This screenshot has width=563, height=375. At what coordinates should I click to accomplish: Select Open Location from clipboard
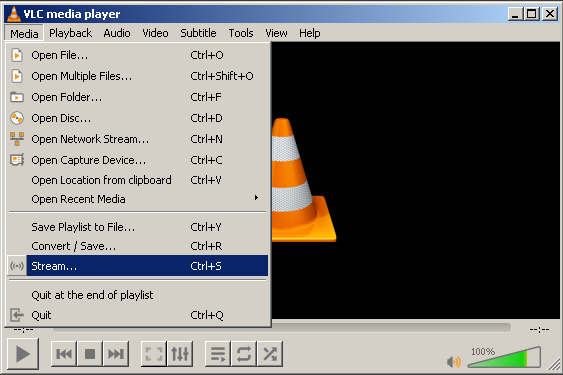pos(138,180)
